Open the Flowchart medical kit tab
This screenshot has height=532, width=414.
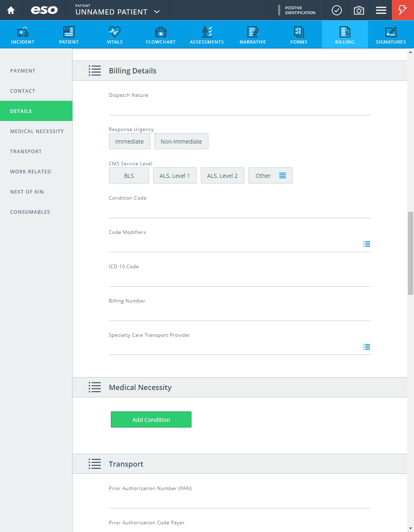(x=161, y=35)
